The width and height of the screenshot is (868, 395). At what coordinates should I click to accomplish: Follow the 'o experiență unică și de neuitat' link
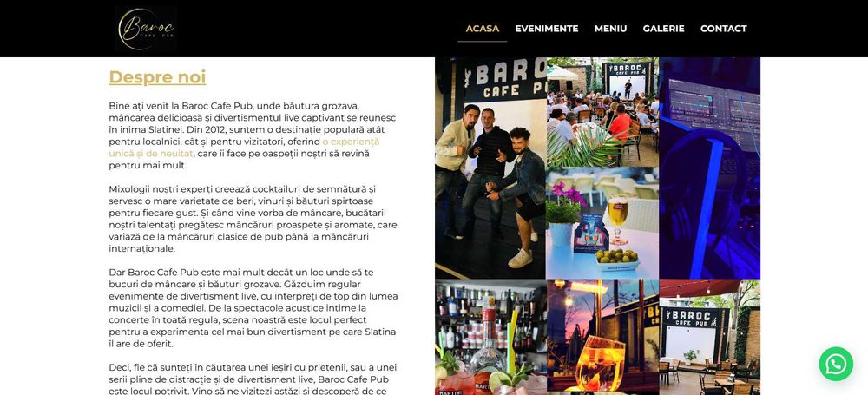point(244,148)
